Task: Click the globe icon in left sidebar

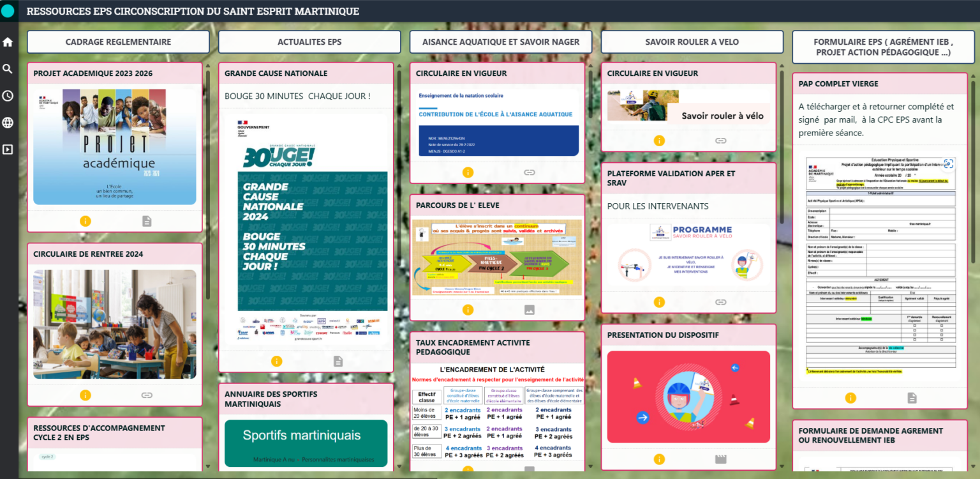Action: (x=8, y=123)
